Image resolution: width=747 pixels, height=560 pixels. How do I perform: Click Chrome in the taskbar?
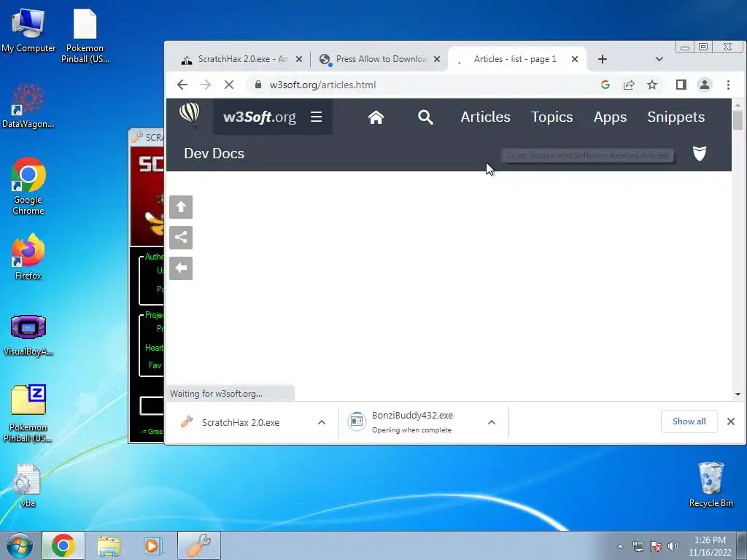tap(63, 545)
